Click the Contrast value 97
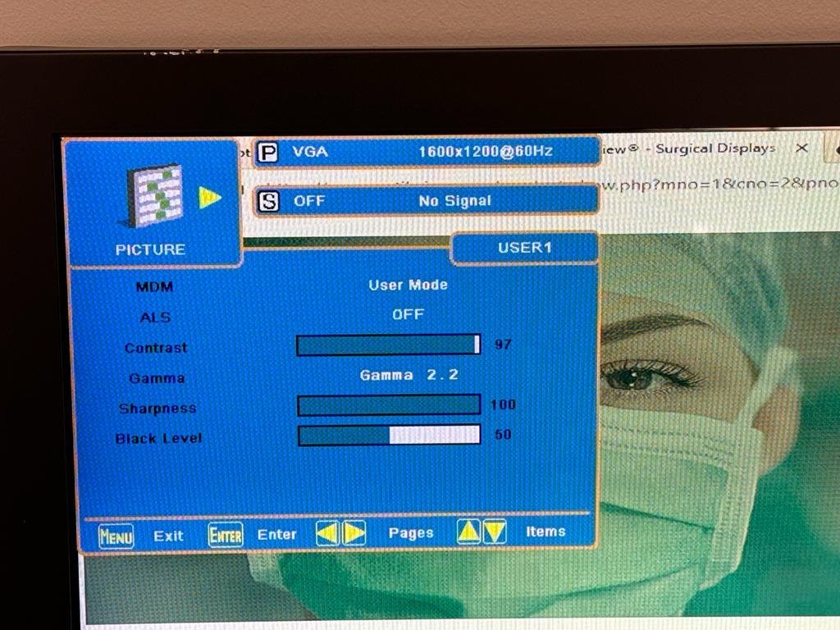 (503, 345)
